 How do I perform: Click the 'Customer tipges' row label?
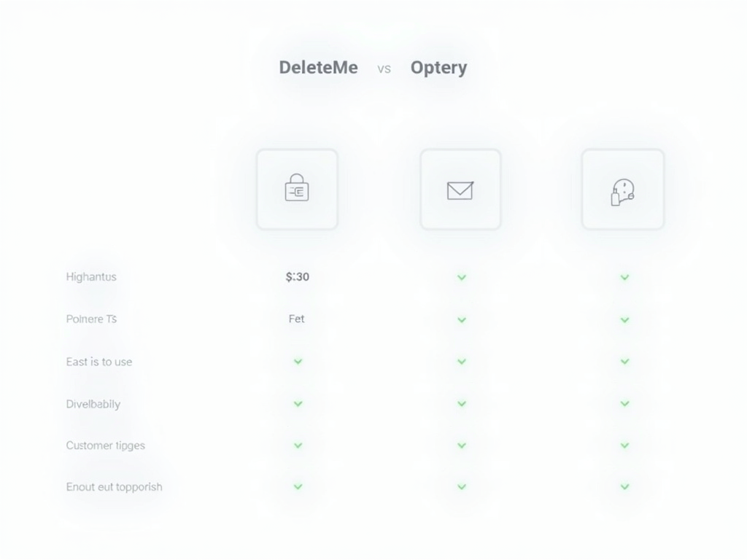[105, 446]
